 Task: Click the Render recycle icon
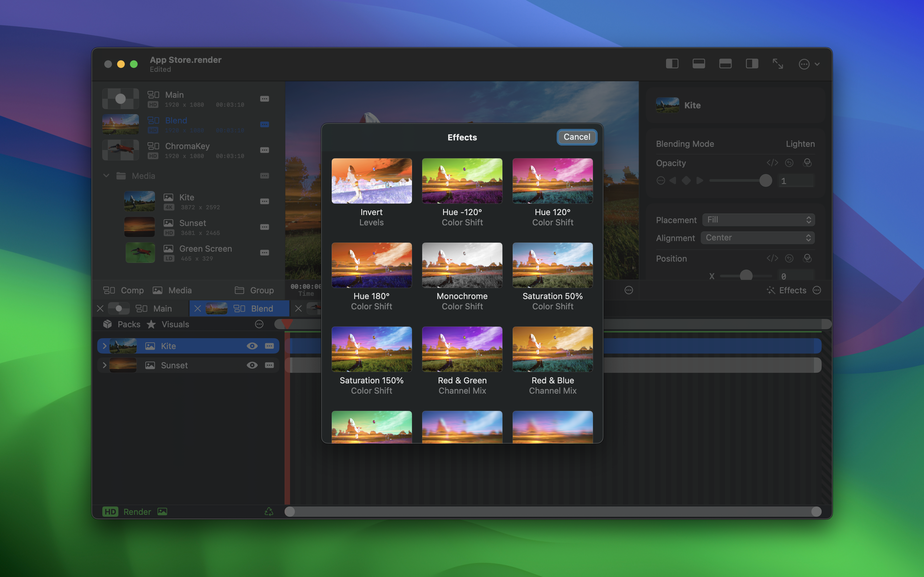[269, 512]
